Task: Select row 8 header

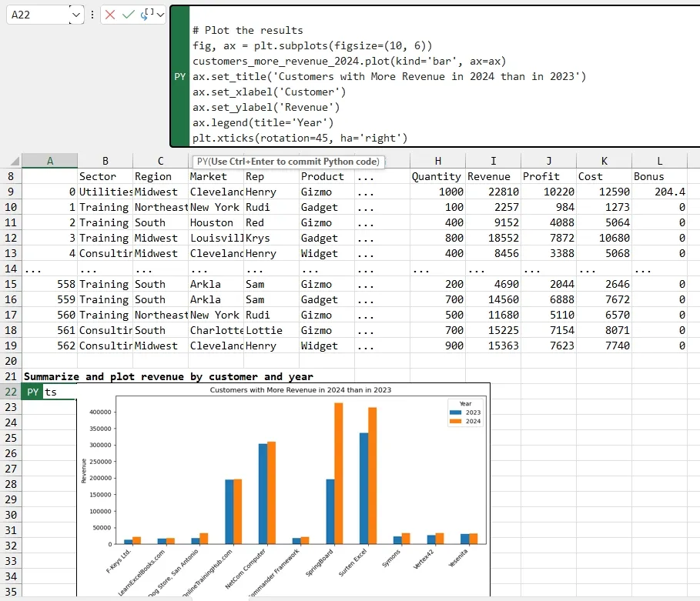Action: pos(11,176)
